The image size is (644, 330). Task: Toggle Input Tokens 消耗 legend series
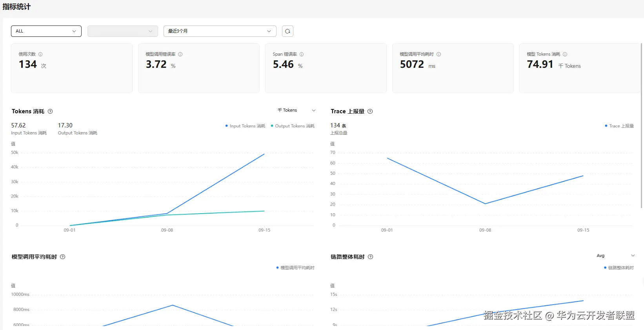[246, 126]
